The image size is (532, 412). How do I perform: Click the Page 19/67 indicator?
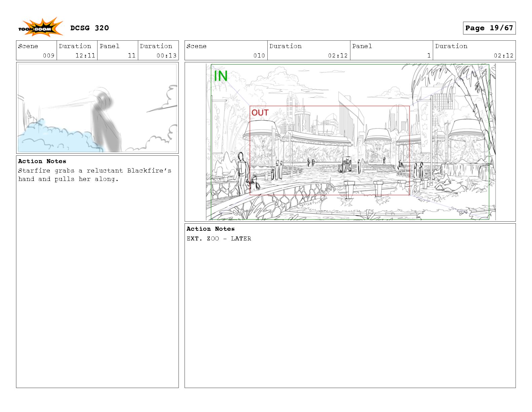coord(489,28)
